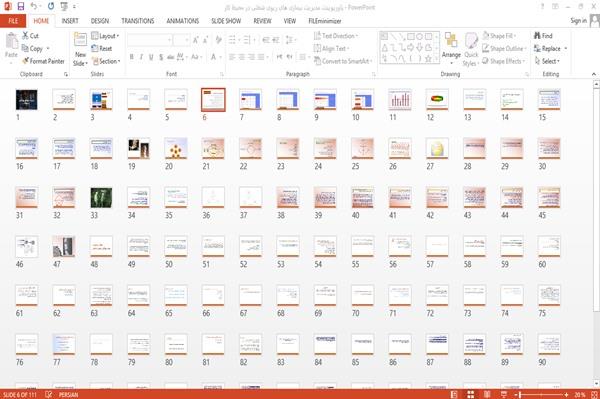Switch to ANIMATIONS tab

(x=183, y=21)
